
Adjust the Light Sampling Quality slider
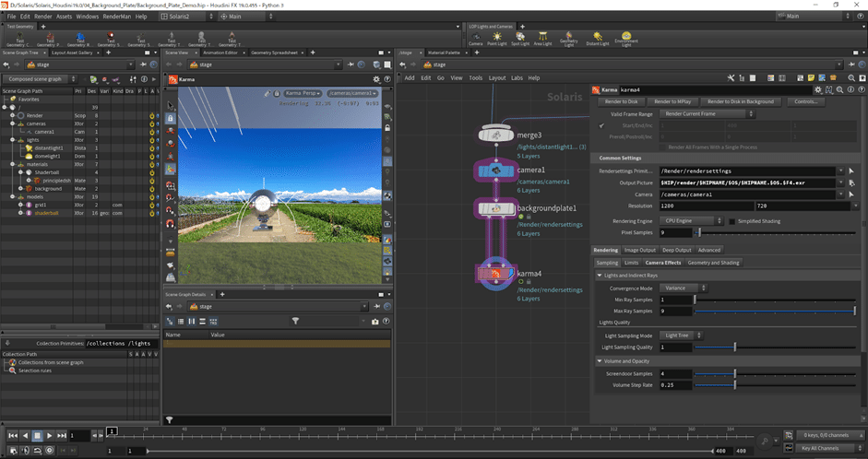pos(734,347)
